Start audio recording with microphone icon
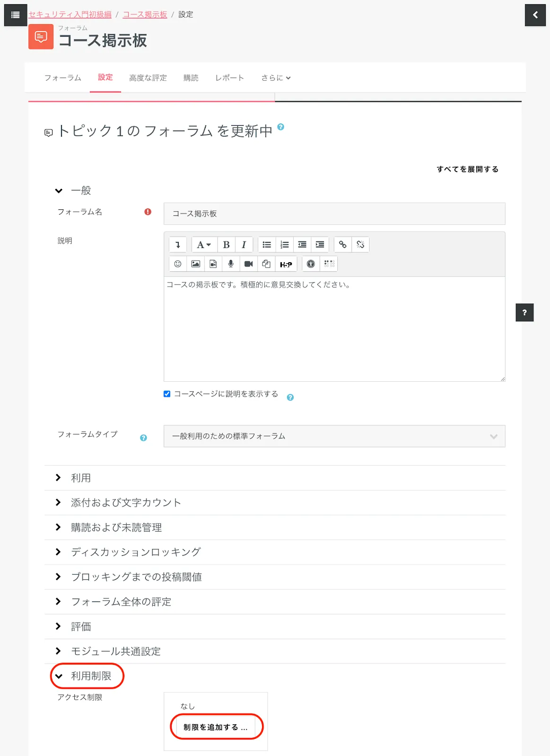The height and width of the screenshot is (756, 550). click(231, 264)
